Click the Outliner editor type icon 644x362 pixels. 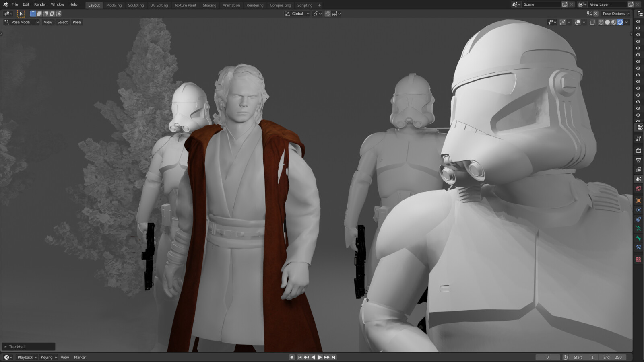[x=639, y=14]
